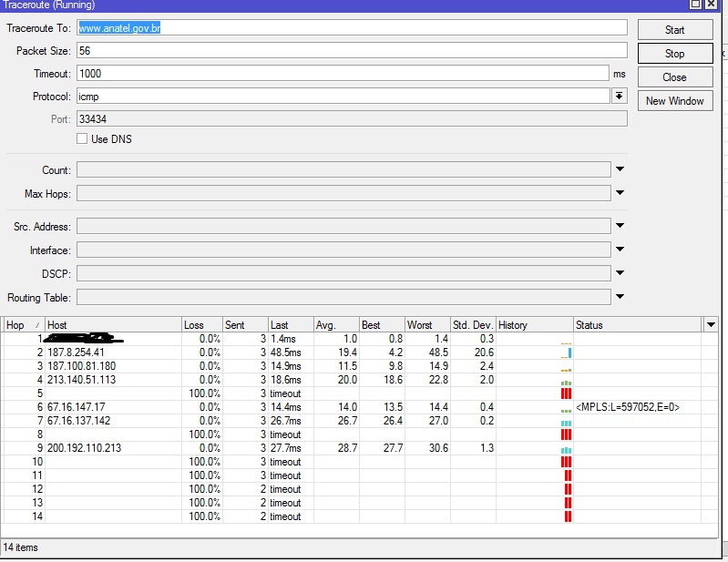Click into the Timeout field
Image resolution: width=728 pixels, height=562 pixels.
[343, 74]
